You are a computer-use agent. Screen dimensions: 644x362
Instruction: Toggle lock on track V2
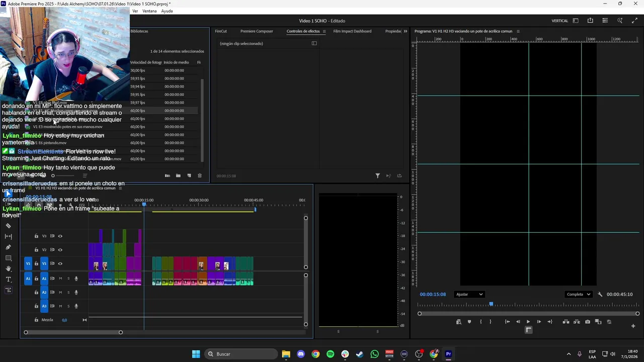36,250
